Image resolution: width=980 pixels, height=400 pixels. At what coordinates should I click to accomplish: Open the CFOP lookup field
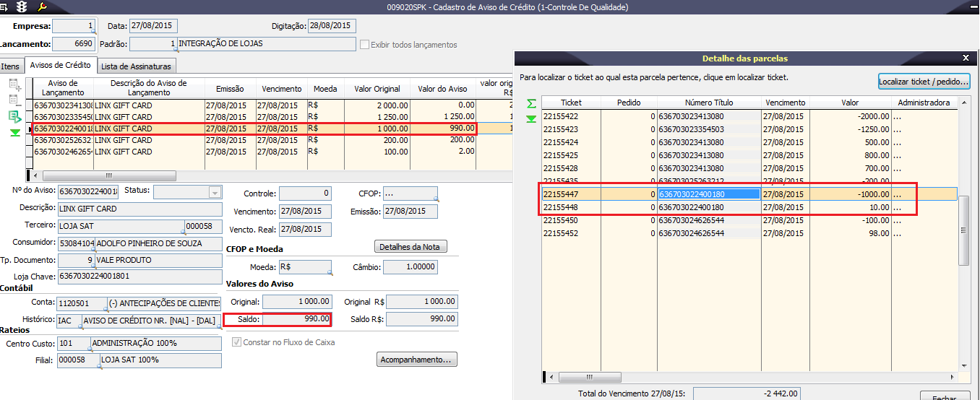pyautogui.click(x=410, y=194)
